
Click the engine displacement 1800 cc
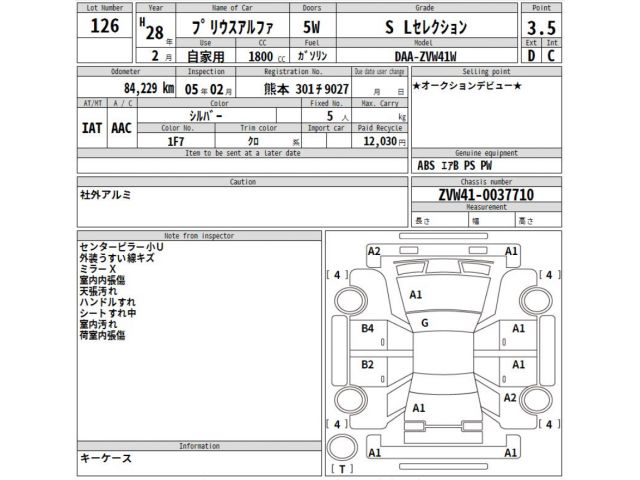[x=267, y=56]
